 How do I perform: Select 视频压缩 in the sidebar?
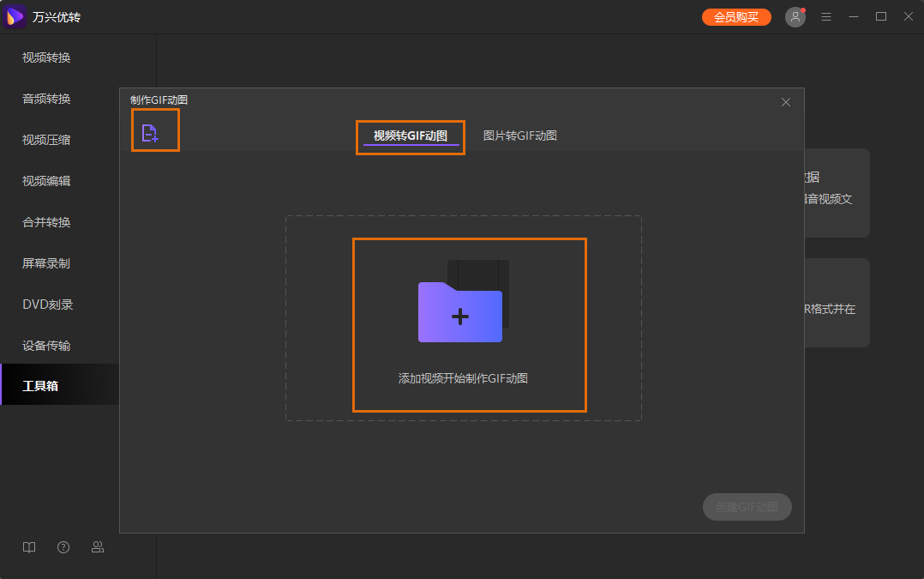coord(48,140)
